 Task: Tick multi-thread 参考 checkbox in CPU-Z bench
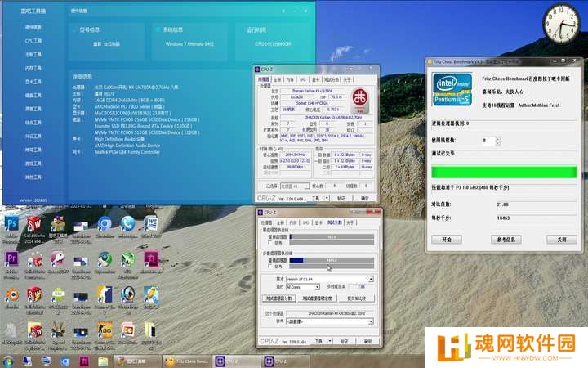270,267
